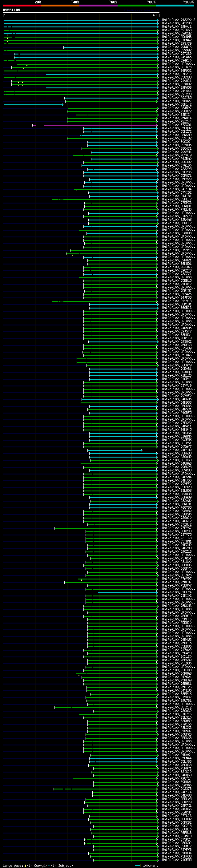Select hit UniRef100_Q10Q21
Screen dimensions: 197x868
click(x=176, y=81)
